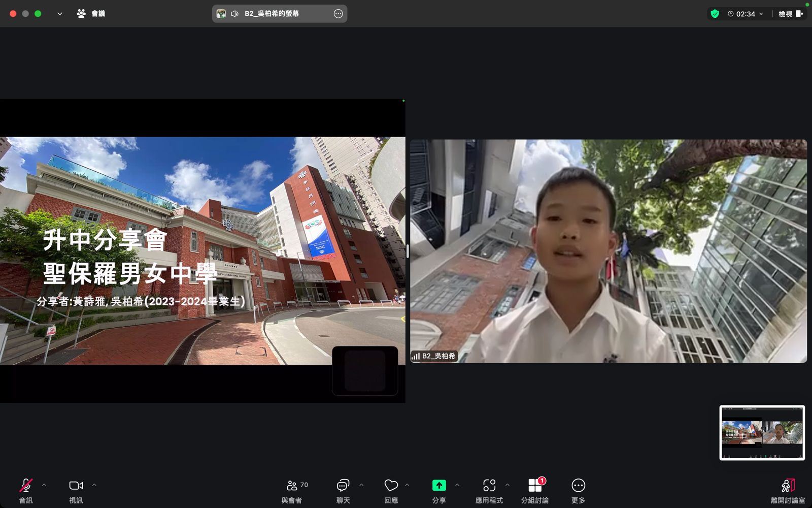This screenshot has width=812, height=508.
Task: Click the divider handle between shared screen and video
Action: coord(408,251)
